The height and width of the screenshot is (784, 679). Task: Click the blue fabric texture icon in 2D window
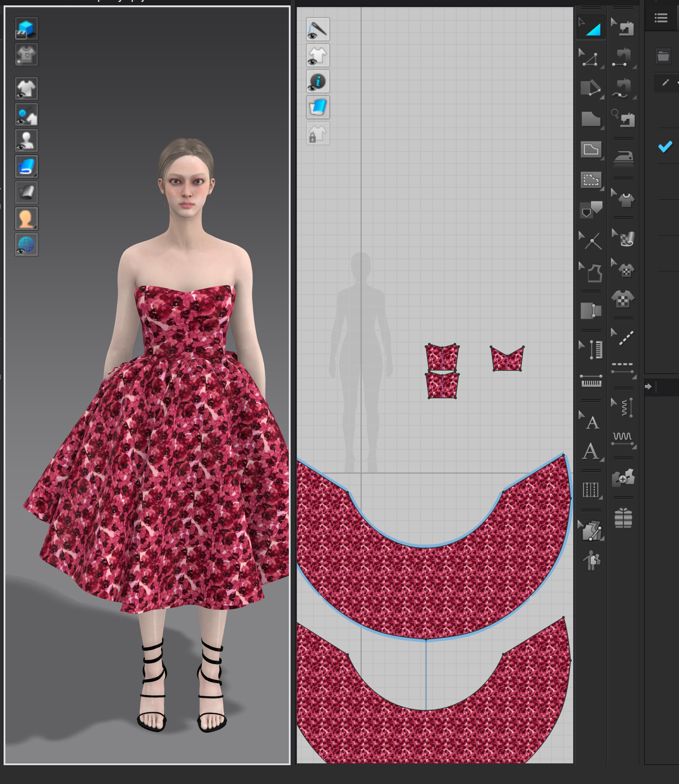coord(318,107)
